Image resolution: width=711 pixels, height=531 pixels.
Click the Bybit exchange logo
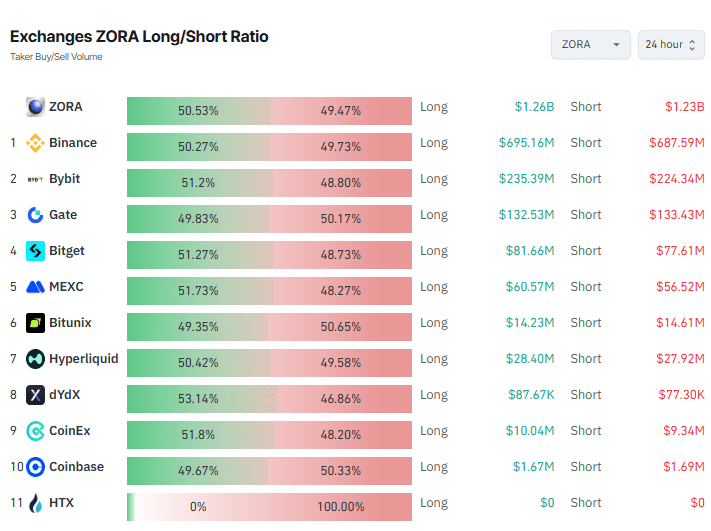(35, 179)
